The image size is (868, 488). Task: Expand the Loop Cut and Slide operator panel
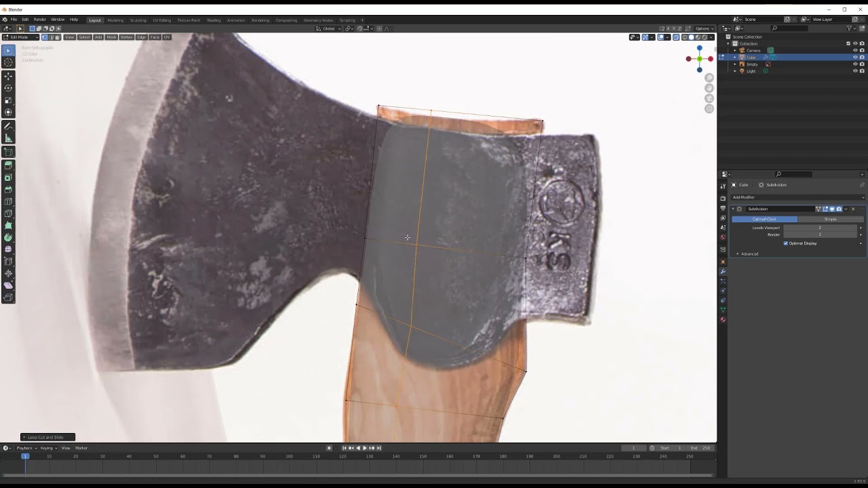click(47, 437)
